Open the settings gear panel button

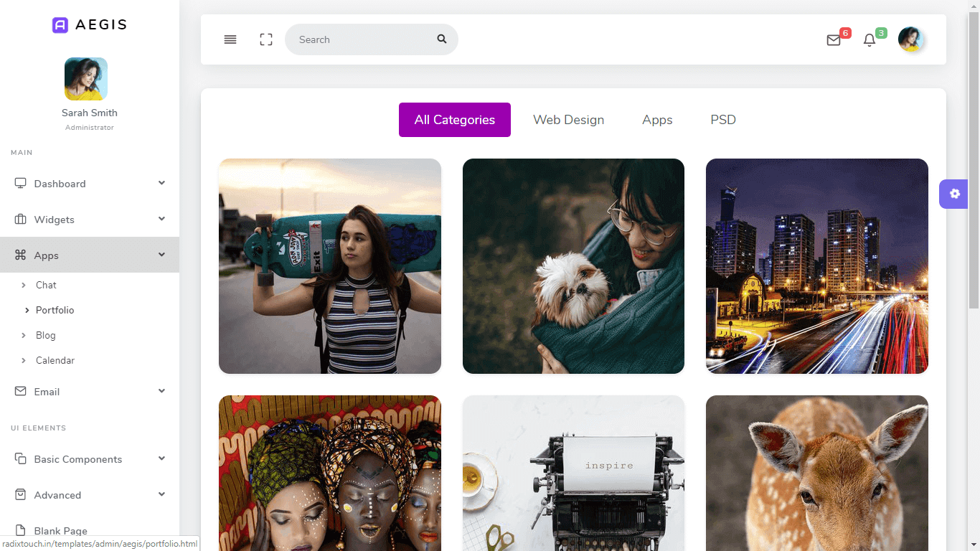pyautogui.click(x=954, y=194)
